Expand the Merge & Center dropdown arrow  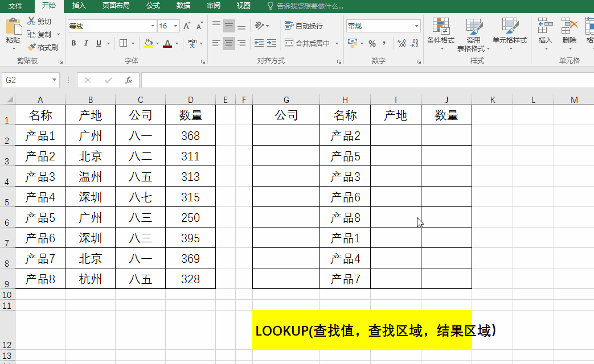click(337, 44)
